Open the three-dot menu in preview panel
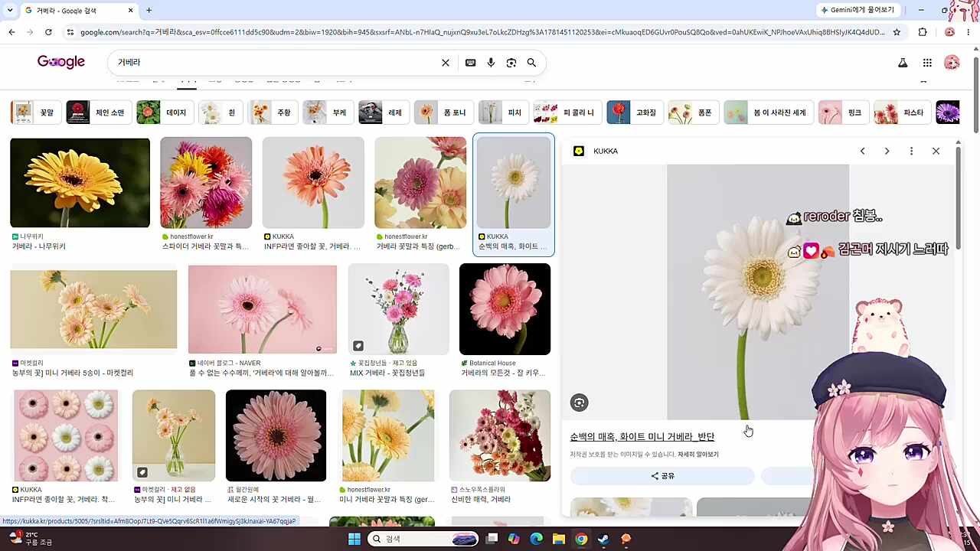Viewport: 980px width, 551px height. [911, 151]
